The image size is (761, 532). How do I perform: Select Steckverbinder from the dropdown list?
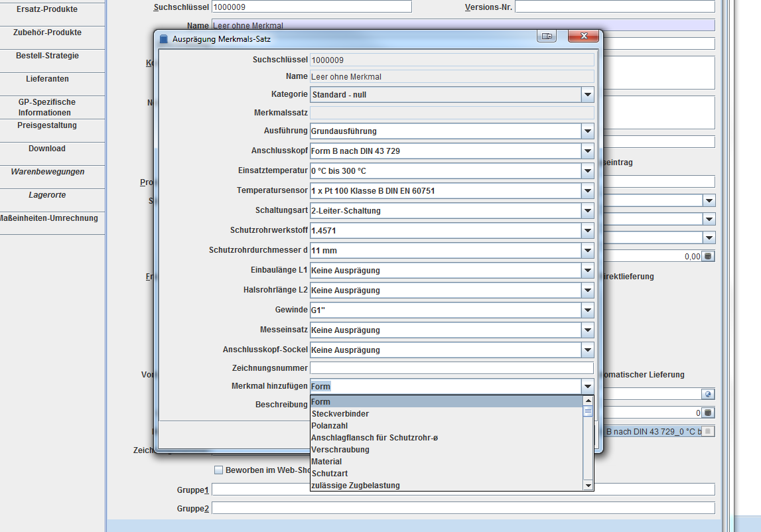(340, 414)
